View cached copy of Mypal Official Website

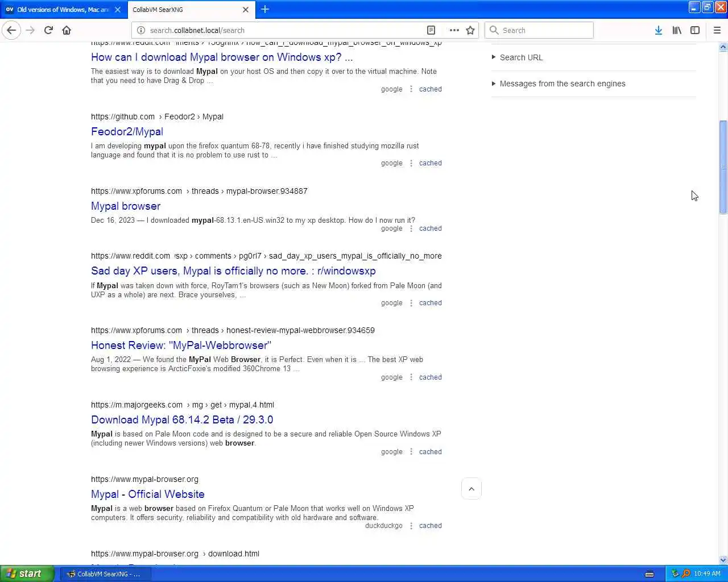tap(431, 526)
